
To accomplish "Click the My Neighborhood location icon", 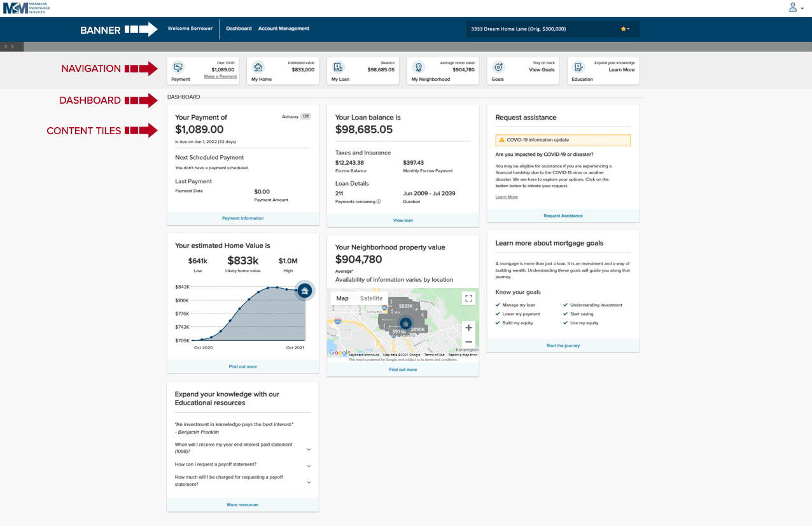I will pyautogui.click(x=418, y=67).
